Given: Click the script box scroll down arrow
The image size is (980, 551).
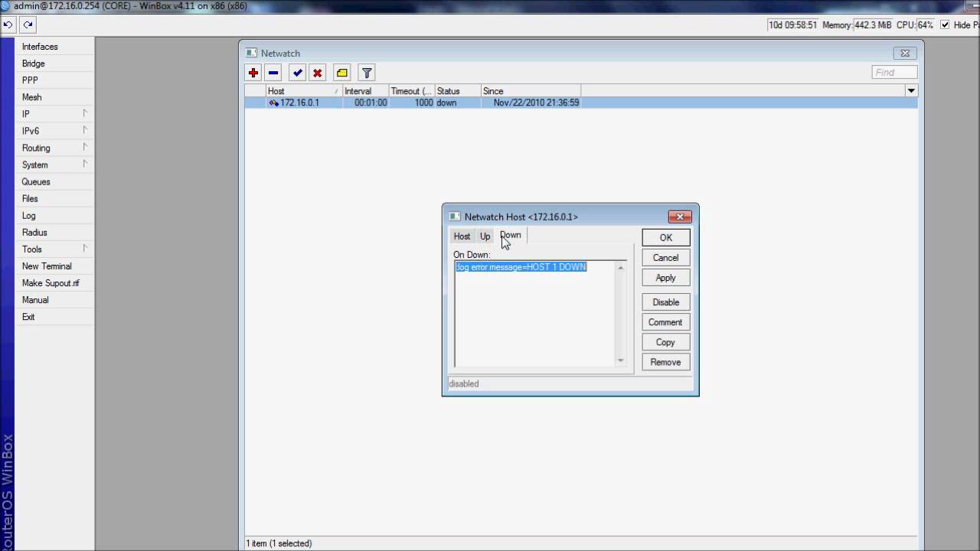Looking at the screenshot, I should point(621,360).
